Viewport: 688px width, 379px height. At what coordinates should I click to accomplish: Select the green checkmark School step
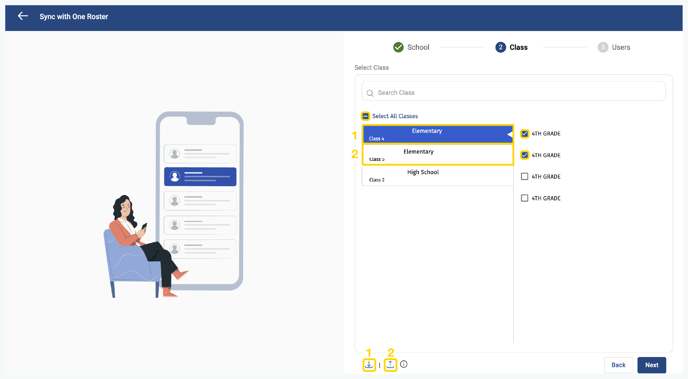[x=398, y=47]
